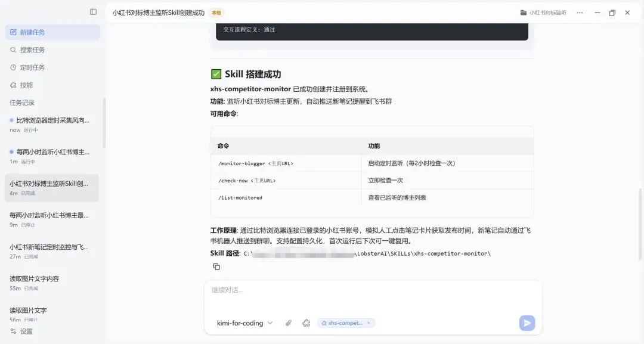Minimize the application window

(597, 13)
